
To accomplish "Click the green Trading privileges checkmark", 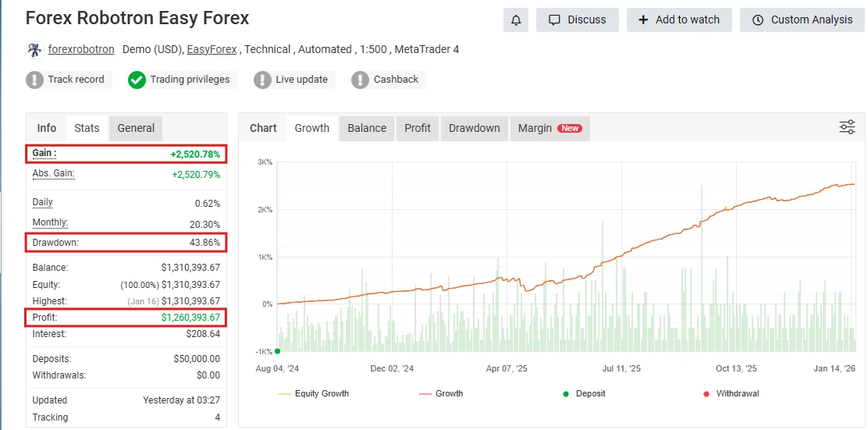I will tap(137, 80).
